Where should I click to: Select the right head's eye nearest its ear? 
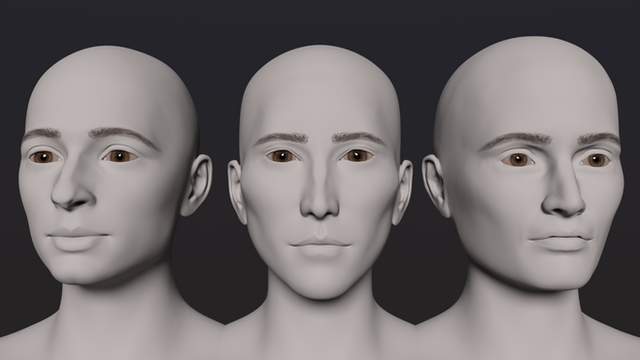(518, 160)
